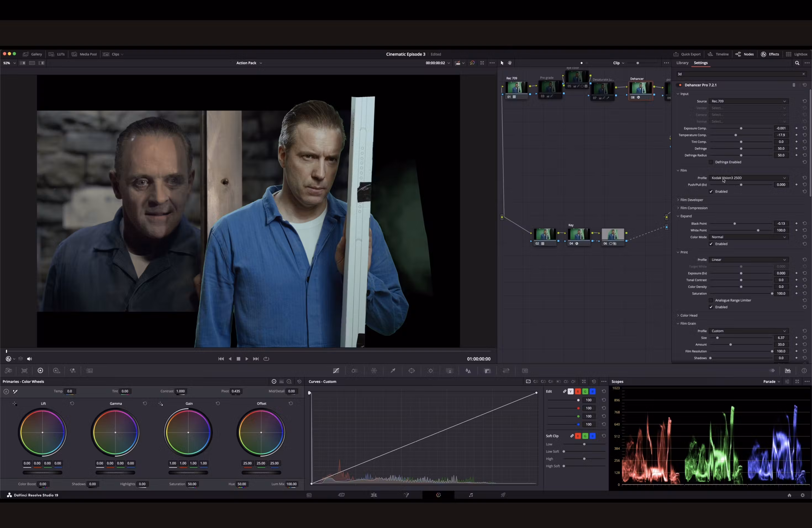This screenshot has height=528, width=812.
Task: Jump to the first frame button
Action: 221,359
